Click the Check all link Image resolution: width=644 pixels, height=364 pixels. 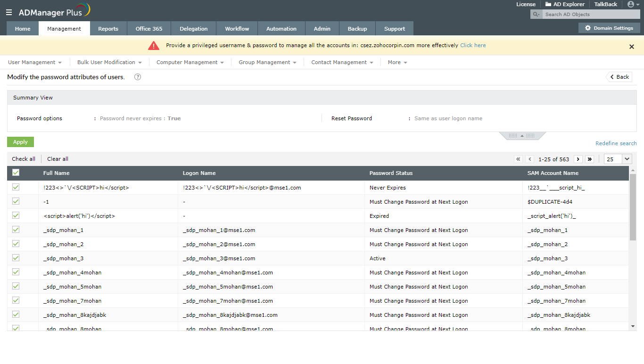pos(24,159)
